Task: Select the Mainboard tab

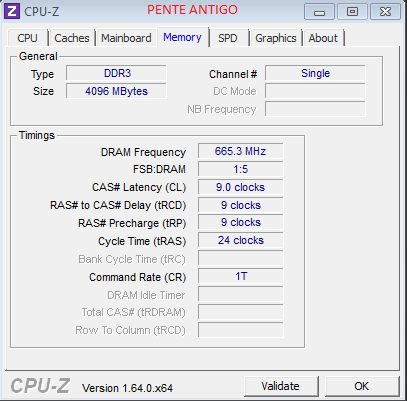Action: click(126, 38)
